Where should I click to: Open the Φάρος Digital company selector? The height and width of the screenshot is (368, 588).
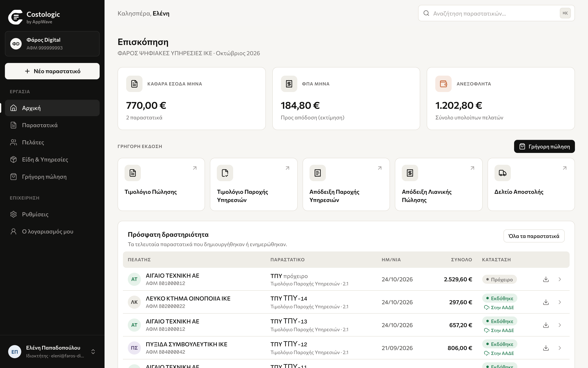click(x=52, y=44)
